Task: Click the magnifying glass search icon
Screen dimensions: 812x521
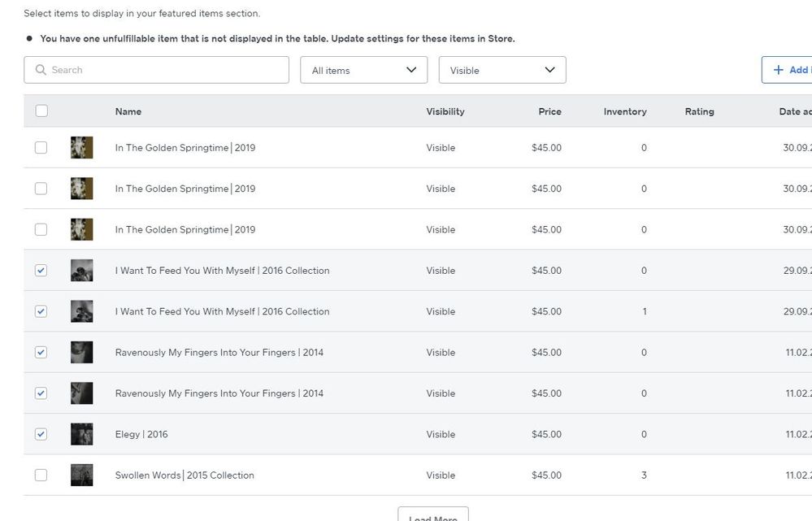Action: pos(41,70)
